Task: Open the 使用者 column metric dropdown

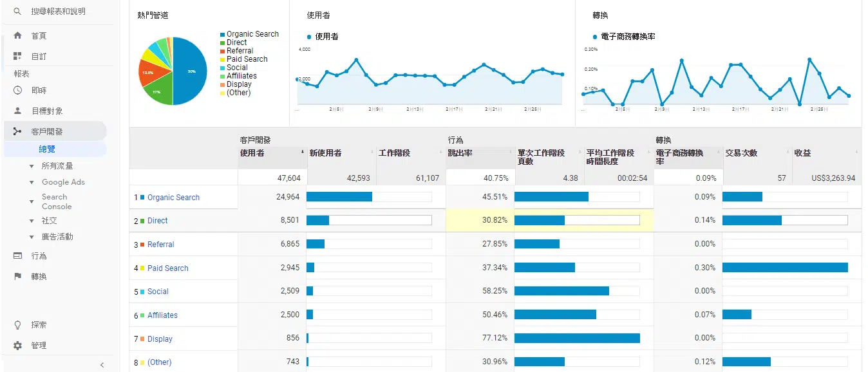Action: pos(303,153)
